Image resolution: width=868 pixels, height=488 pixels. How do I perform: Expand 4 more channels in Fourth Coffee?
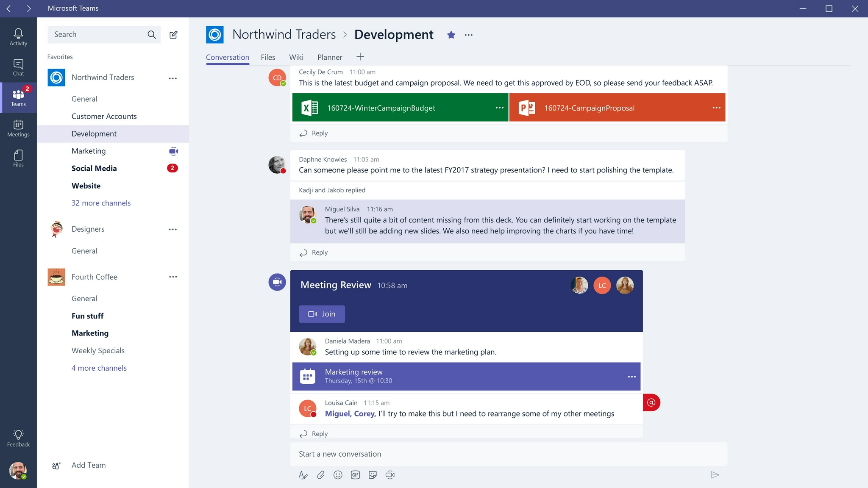99,368
